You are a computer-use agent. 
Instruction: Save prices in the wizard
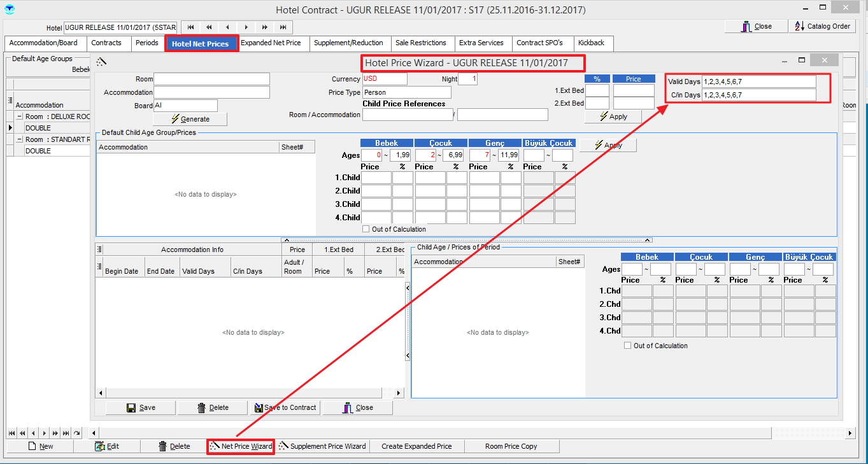[141, 407]
